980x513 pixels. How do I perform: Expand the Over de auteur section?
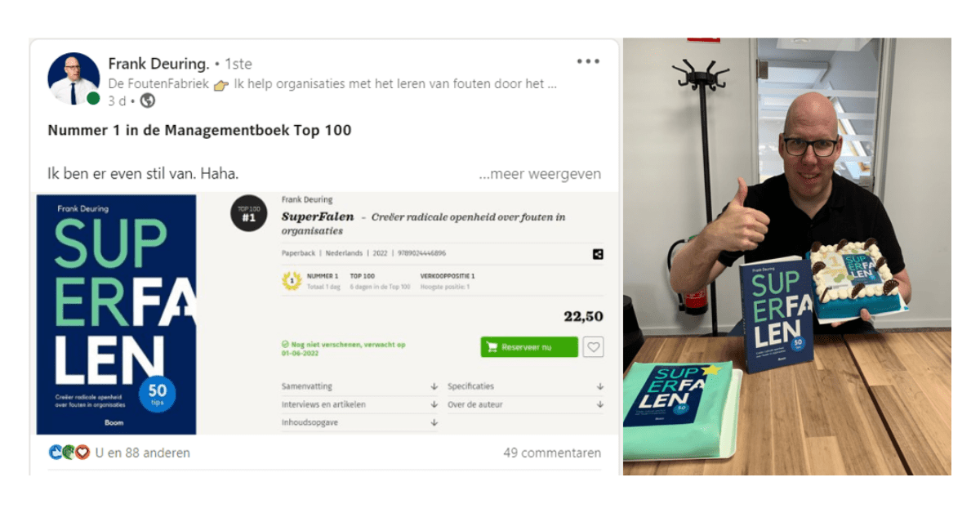(x=526, y=404)
